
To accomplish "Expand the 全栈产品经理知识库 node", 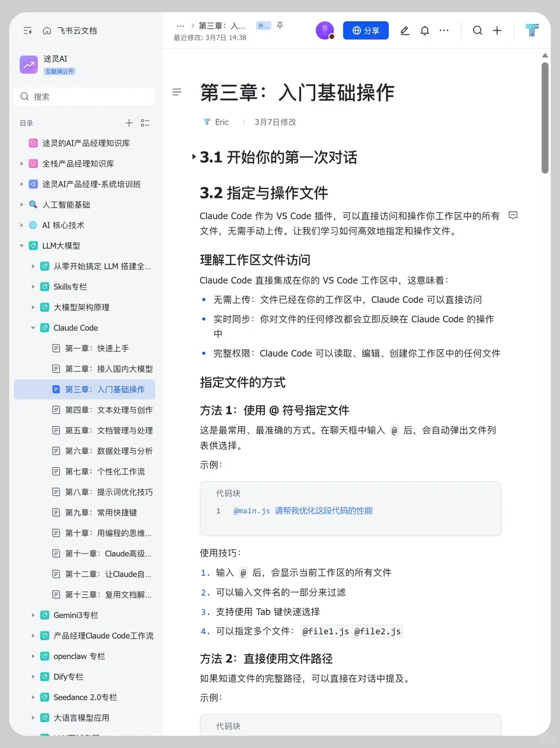I will (22, 164).
